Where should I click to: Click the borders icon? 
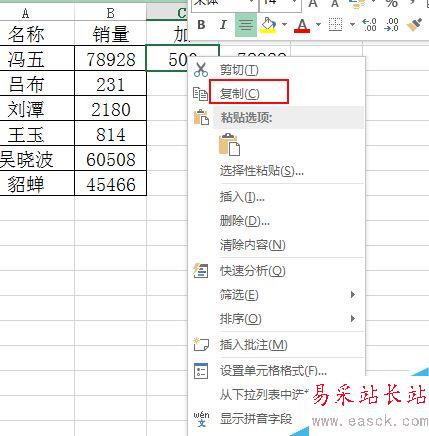[x=335, y=25]
